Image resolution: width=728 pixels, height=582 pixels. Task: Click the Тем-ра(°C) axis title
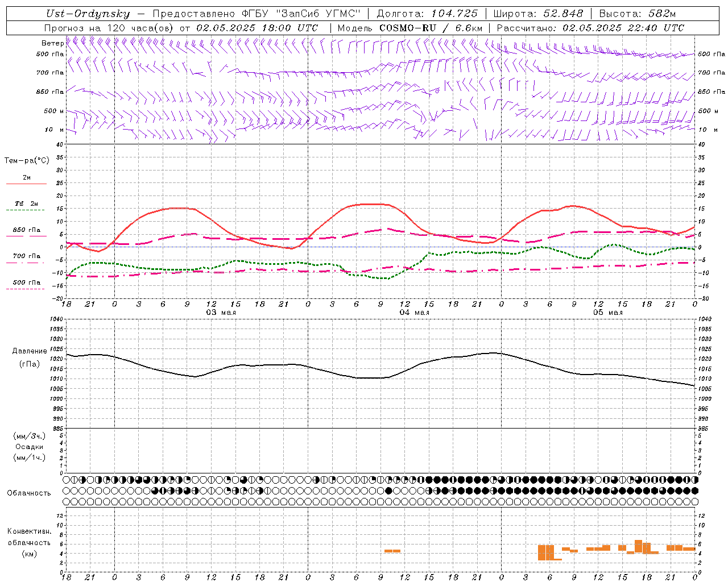pos(27,160)
